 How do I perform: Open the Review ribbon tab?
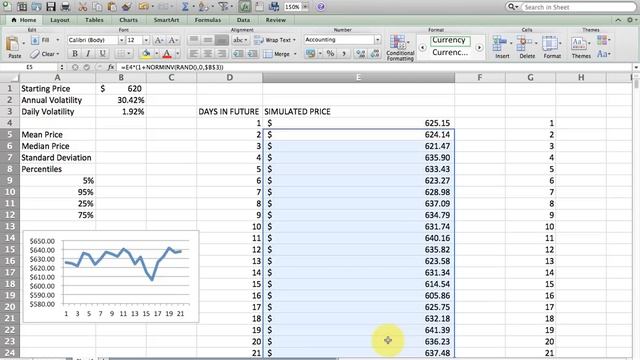276,20
